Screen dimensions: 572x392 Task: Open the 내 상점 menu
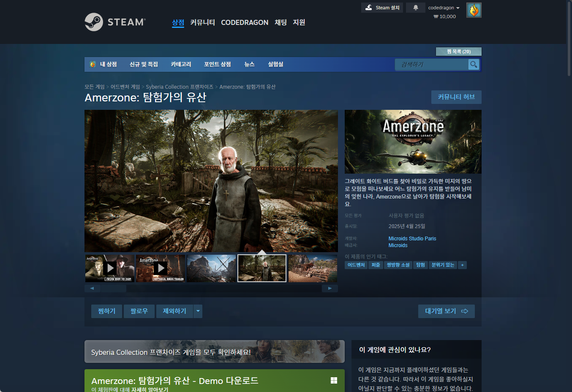[x=104, y=64]
